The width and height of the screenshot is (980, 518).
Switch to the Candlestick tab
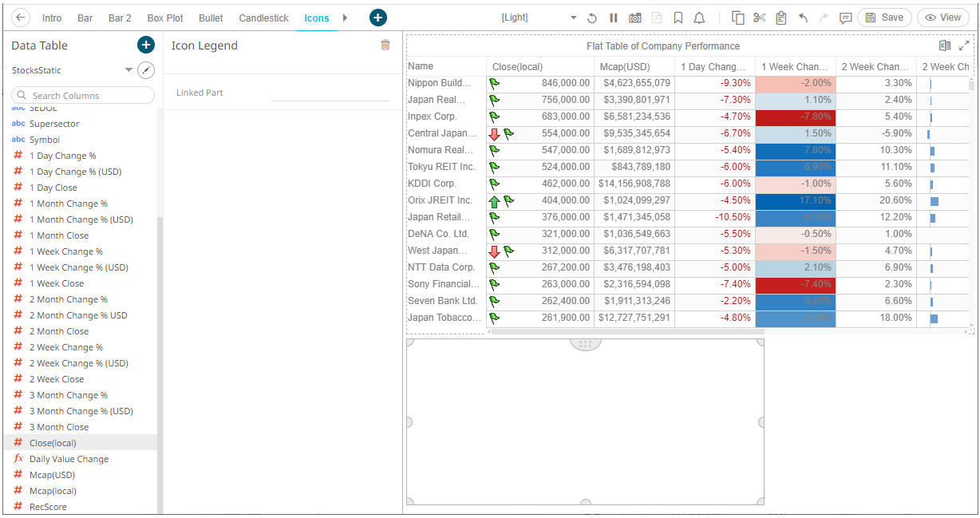264,18
